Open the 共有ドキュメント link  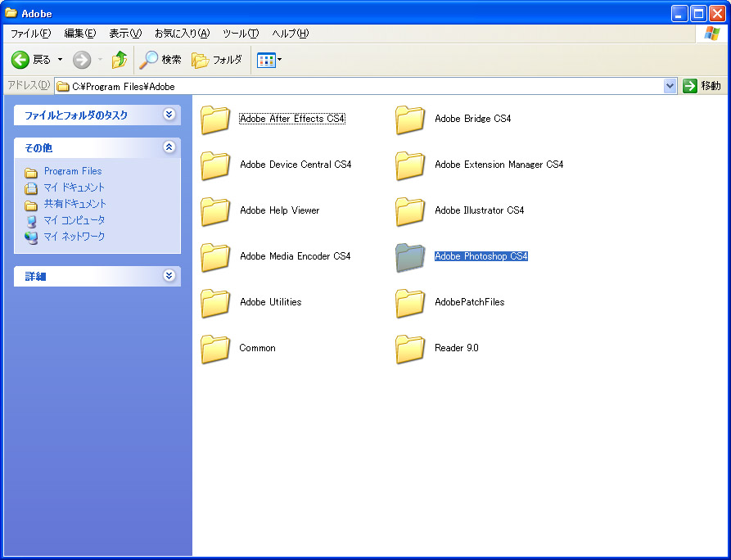[x=75, y=204]
